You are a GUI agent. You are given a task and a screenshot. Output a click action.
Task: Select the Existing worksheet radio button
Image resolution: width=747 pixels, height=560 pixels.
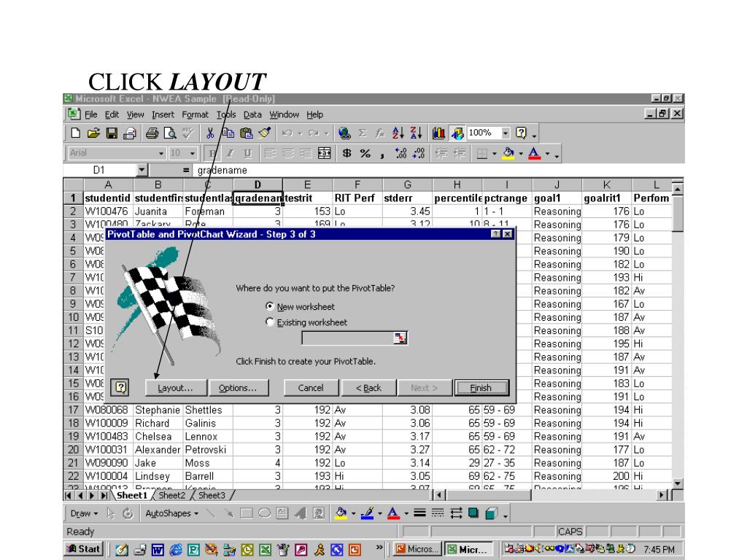pyautogui.click(x=270, y=322)
